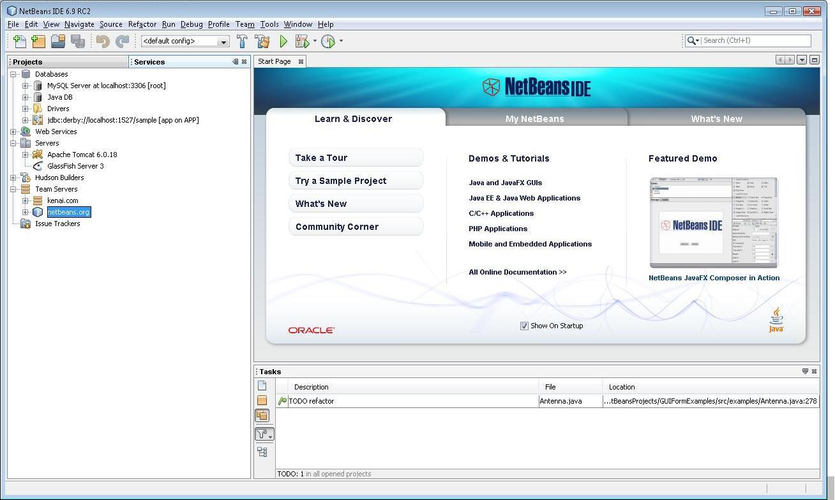The image size is (835, 500).
Task: Click the Description column header
Action: [413, 387]
